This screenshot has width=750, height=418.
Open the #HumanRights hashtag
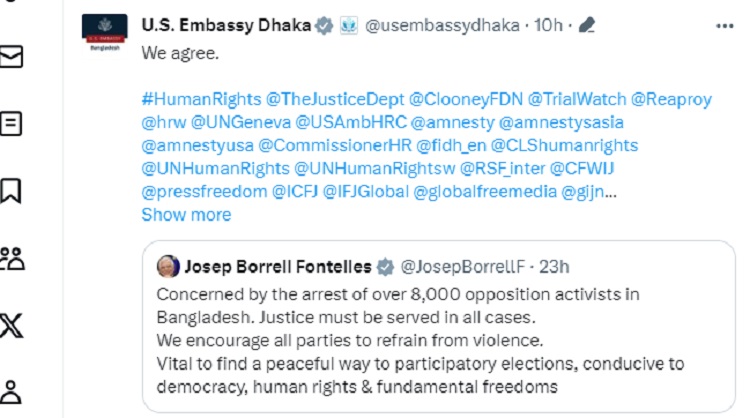[200, 99]
